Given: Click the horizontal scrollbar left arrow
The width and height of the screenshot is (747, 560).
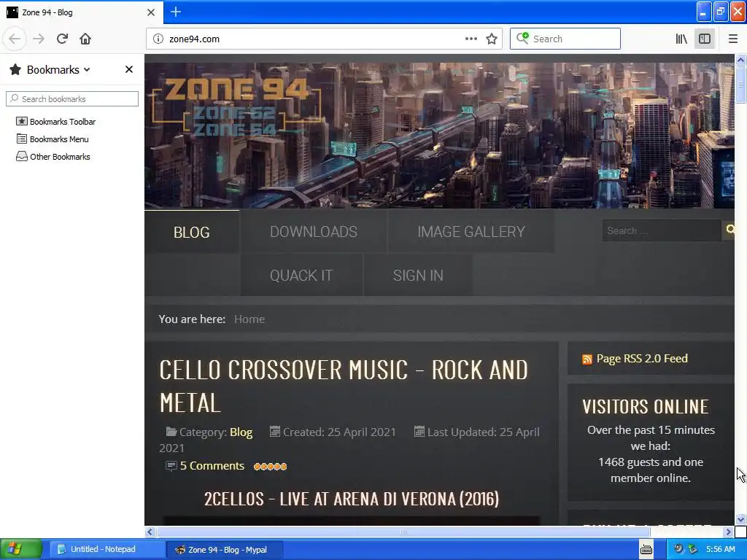Looking at the screenshot, I should coord(150,532).
